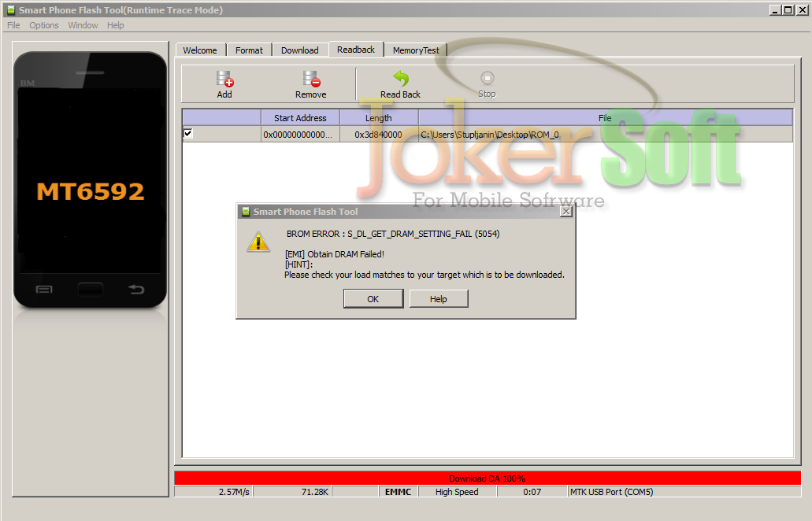This screenshot has height=521, width=812.
Task: Click the Add readback entry icon
Action: point(224,79)
